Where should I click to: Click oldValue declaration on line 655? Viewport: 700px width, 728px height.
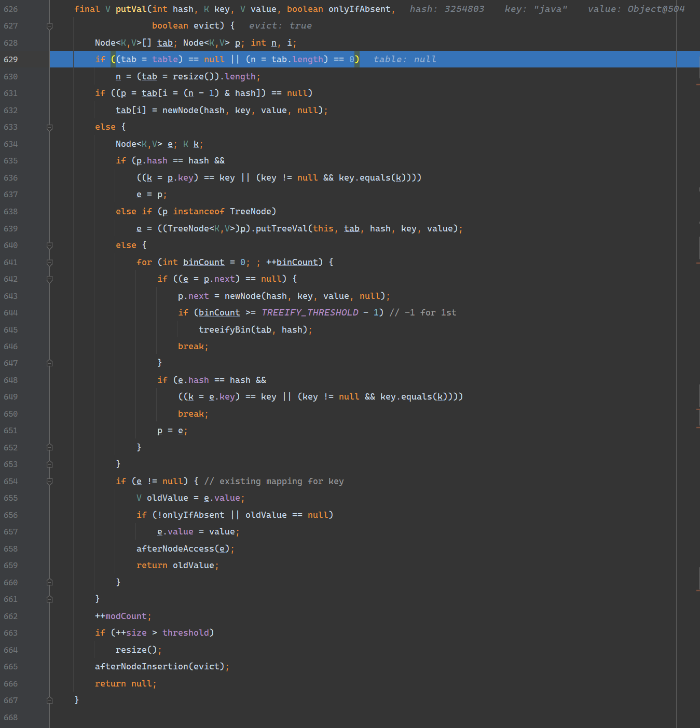[x=168, y=498]
